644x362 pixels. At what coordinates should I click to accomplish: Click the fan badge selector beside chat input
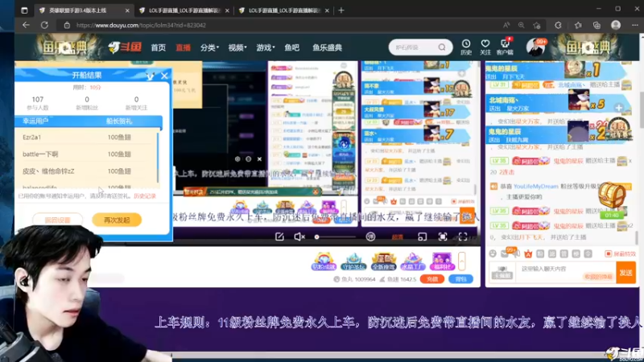coord(502,273)
